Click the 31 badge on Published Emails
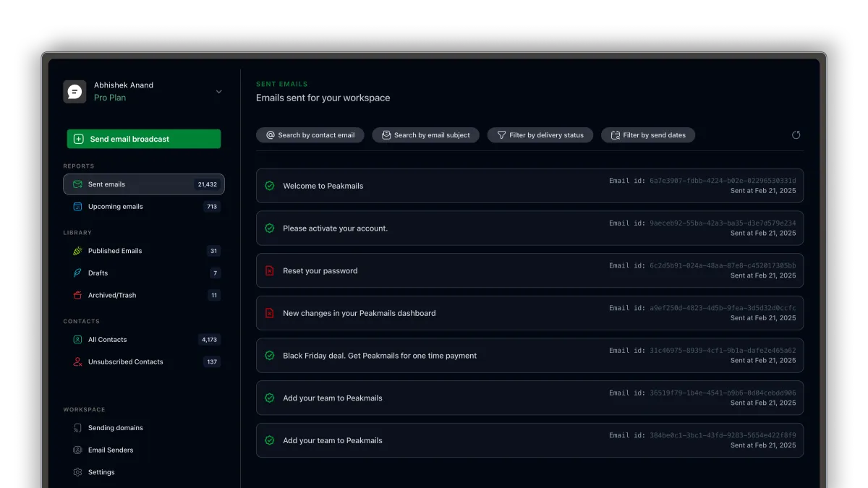The height and width of the screenshot is (488, 868). [213, 251]
